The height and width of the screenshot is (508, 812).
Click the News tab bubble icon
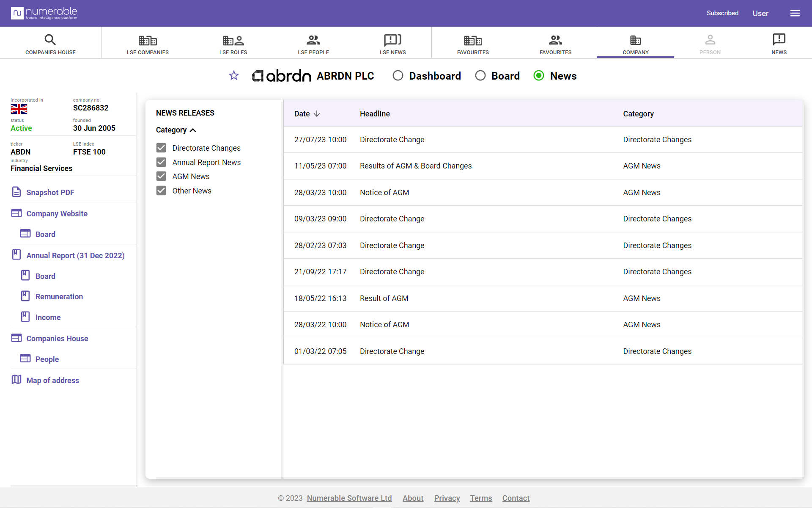pyautogui.click(x=779, y=39)
